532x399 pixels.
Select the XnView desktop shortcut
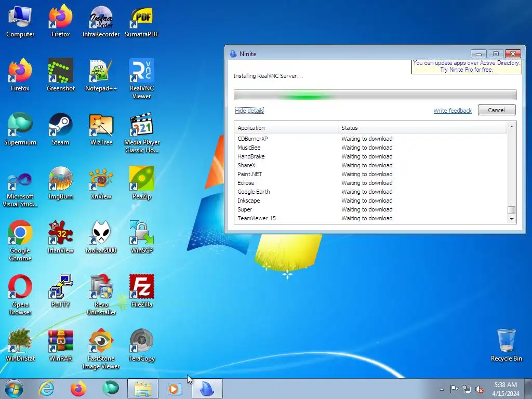[x=101, y=183]
